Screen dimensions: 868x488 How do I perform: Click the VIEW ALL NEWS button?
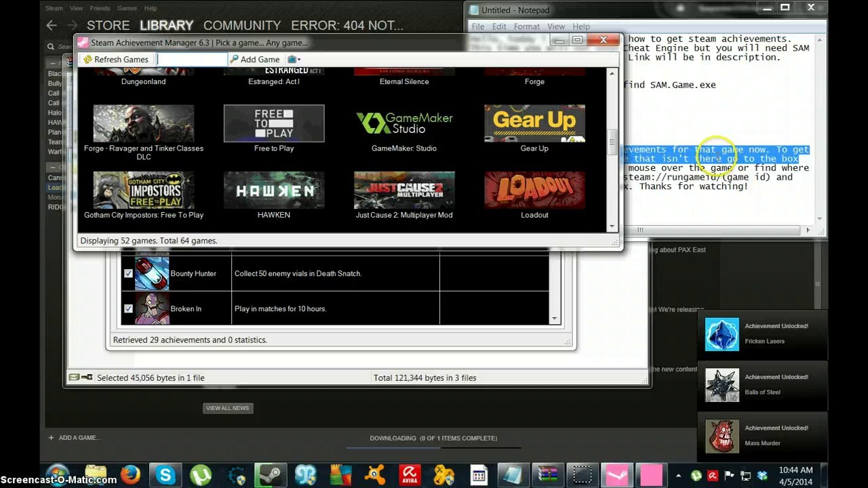tap(227, 408)
